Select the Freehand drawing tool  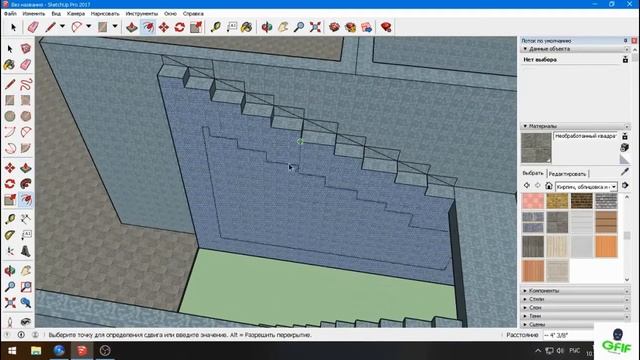click(x=26, y=84)
